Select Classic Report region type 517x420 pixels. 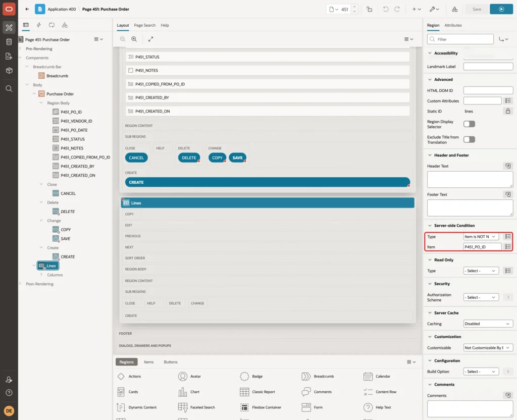tap(257, 392)
